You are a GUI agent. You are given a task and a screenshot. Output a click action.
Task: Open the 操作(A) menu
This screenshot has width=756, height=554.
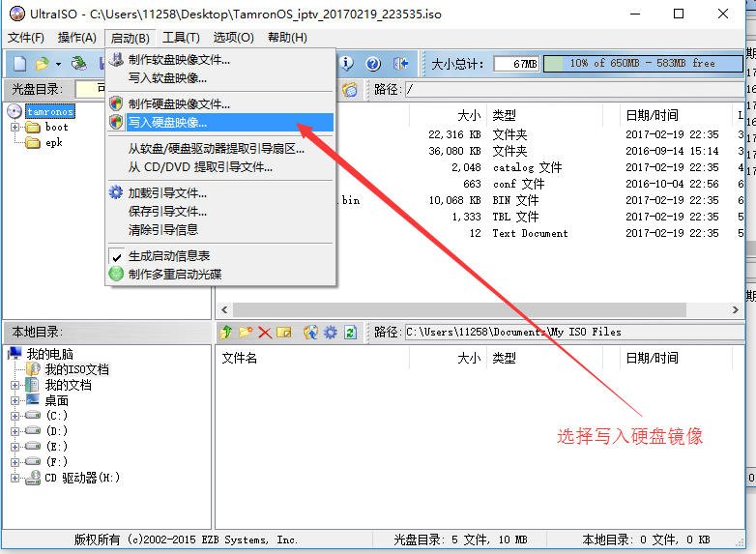click(x=77, y=38)
